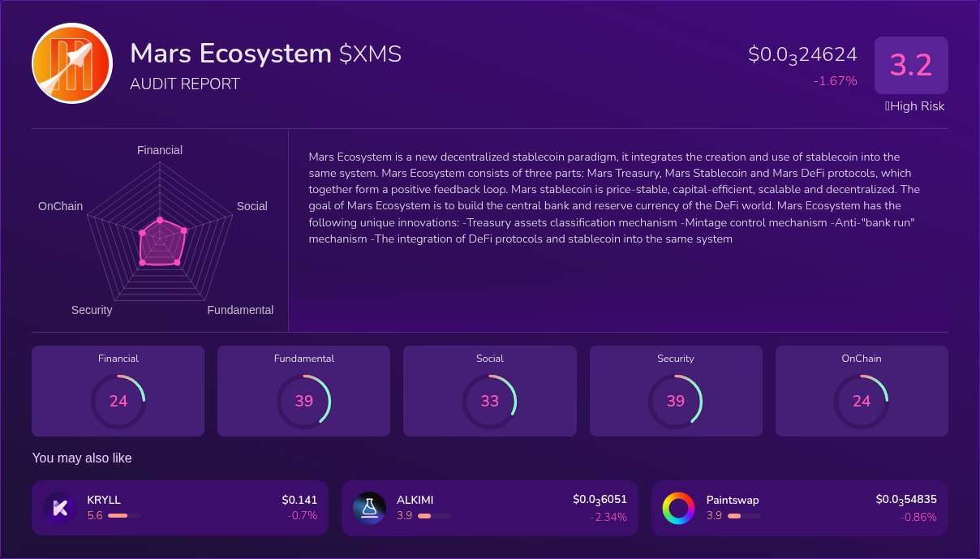Open the Paintswap recommendation card
This screenshot has width=980, height=559.
[x=800, y=508]
